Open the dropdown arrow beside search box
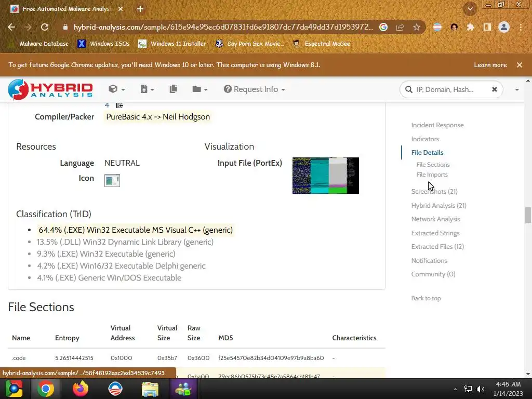Viewport: 532px width, 399px height. click(x=517, y=89)
